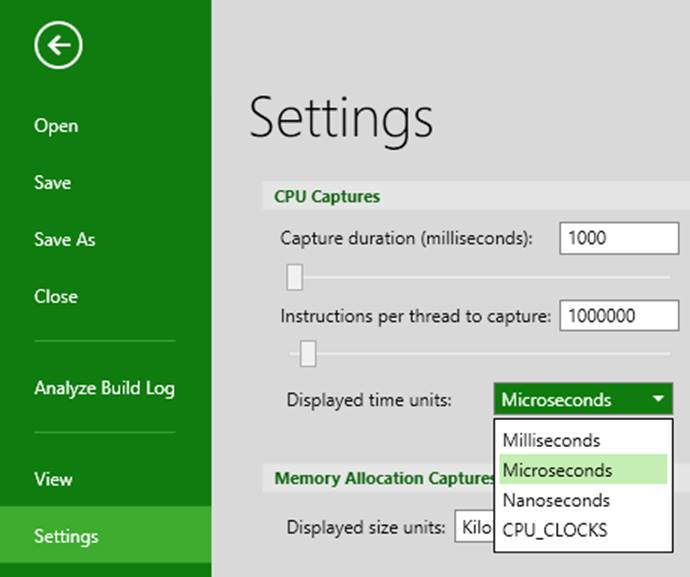Choose Save in the sidebar

point(52,182)
